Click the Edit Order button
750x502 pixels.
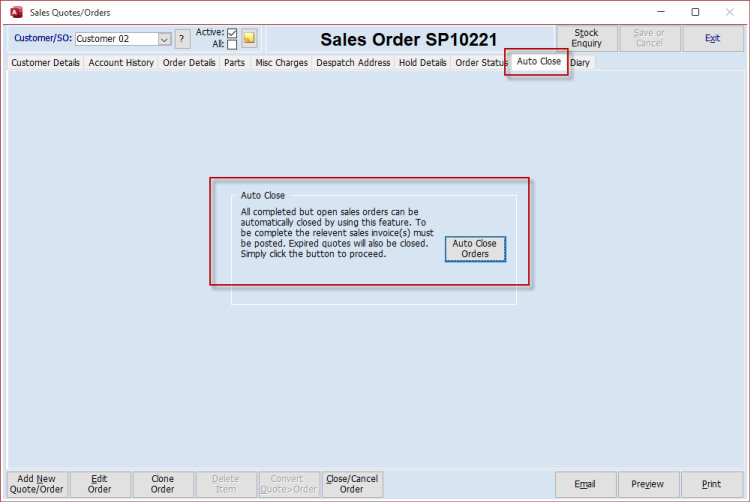click(99, 484)
